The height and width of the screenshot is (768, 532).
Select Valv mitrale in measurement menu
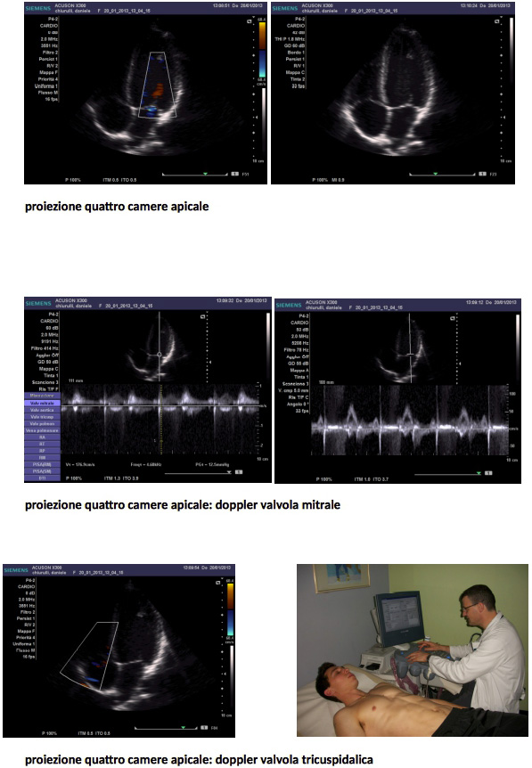tap(42, 403)
